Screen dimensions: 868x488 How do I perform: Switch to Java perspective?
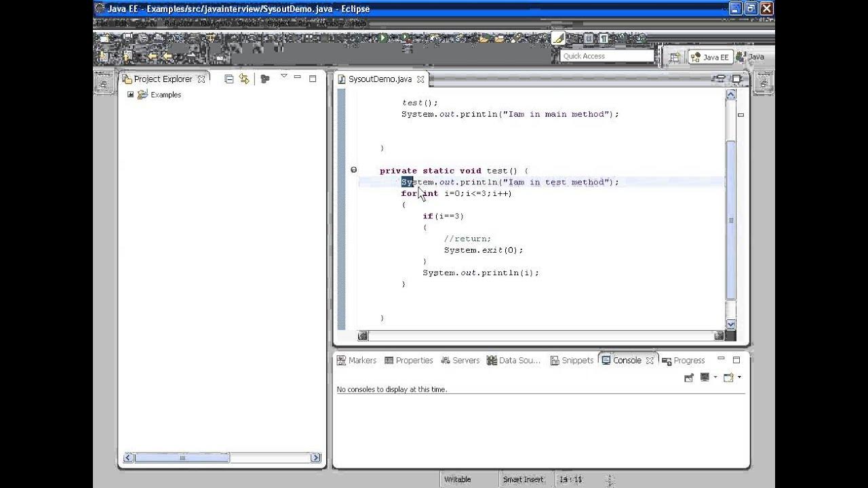click(750, 58)
